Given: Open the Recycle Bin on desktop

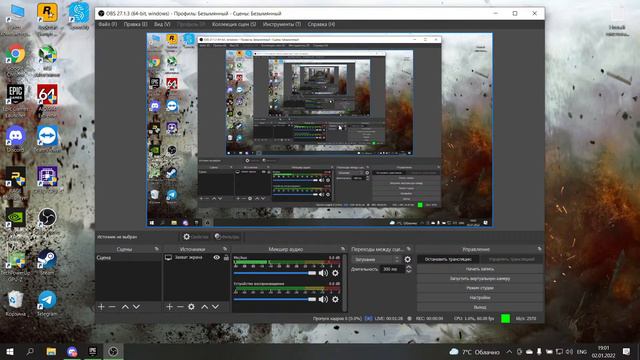Looking at the screenshot, I should pos(16,303).
